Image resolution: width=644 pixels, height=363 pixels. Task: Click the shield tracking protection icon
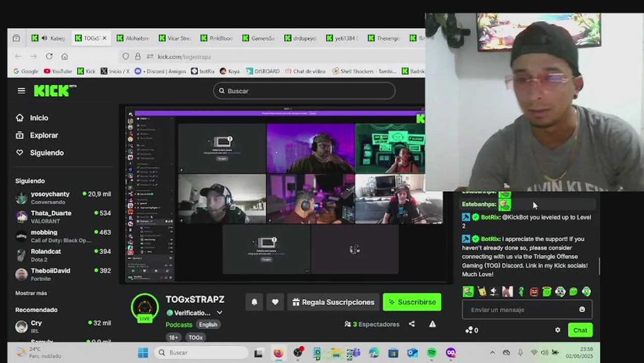(126, 56)
